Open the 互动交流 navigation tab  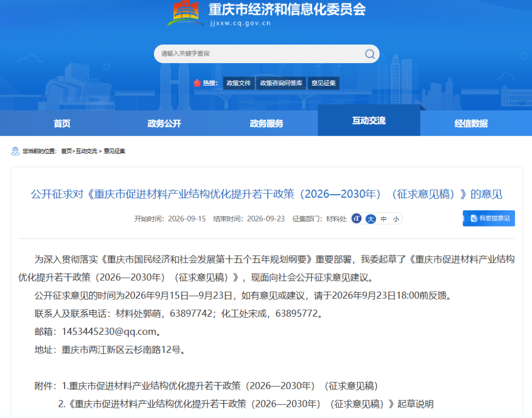(x=369, y=121)
